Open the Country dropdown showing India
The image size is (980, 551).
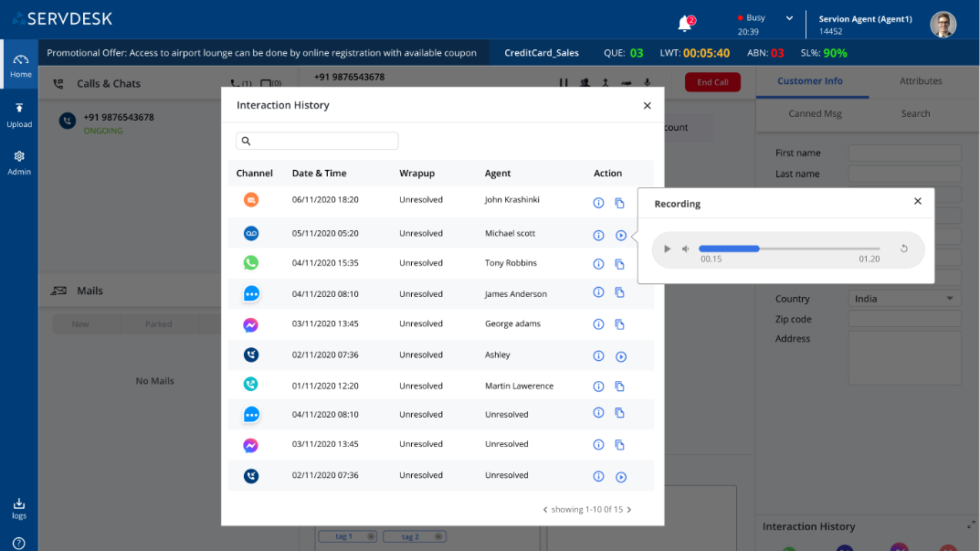pyautogui.click(x=904, y=299)
